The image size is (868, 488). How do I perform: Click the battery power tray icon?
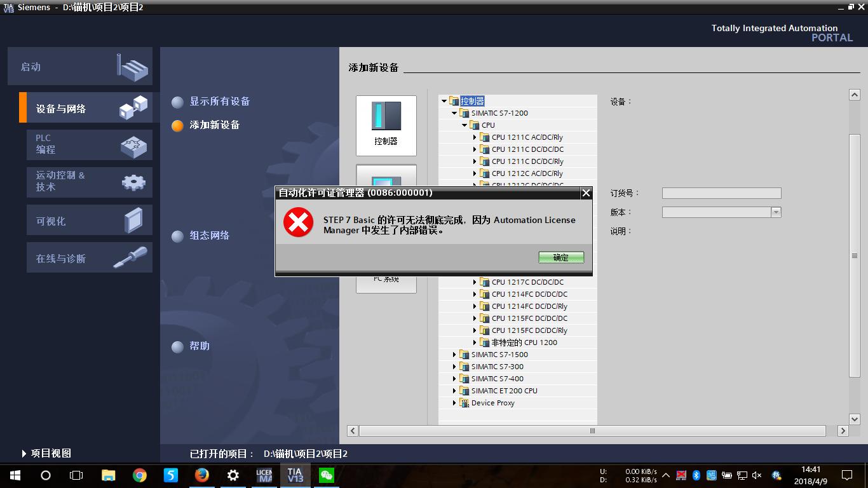727,475
